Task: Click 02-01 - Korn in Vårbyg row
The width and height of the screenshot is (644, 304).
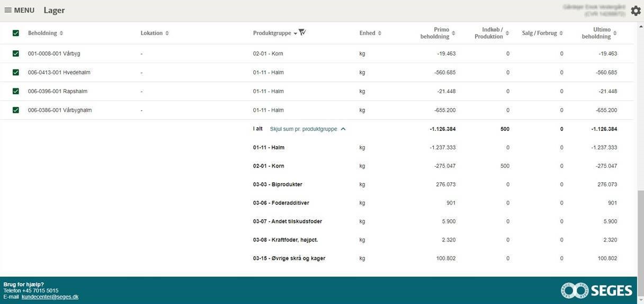Action: click(268, 53)
